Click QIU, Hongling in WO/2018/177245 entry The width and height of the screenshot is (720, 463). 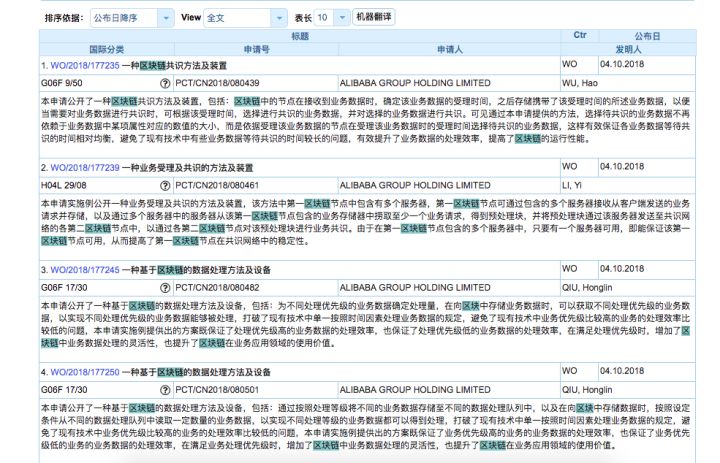(587, 288)
